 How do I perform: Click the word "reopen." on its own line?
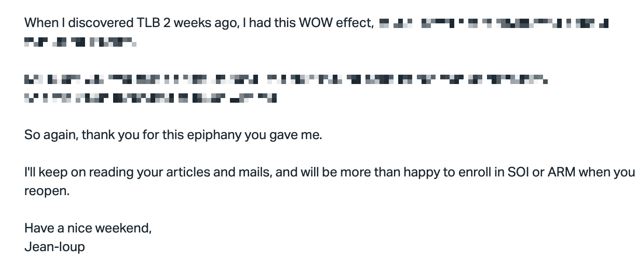tap(47, 191)
